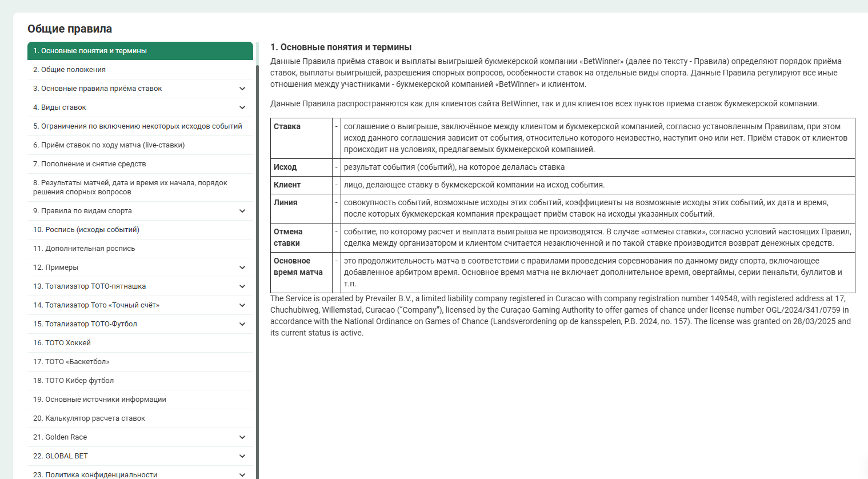Viewport: 868px width, 479px height.
Task: Expand section 14 Тото «Точный счёт» chevron
Action: pyautogui.click(x=242, y=305)
